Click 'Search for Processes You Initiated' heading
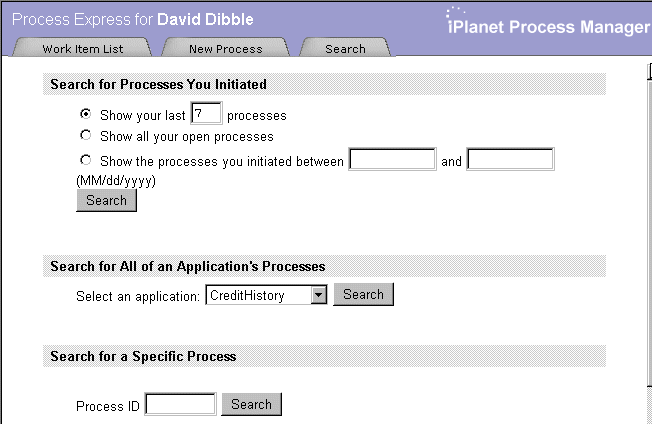This screenshot has width=652, height=424. [x=158, y=84]
